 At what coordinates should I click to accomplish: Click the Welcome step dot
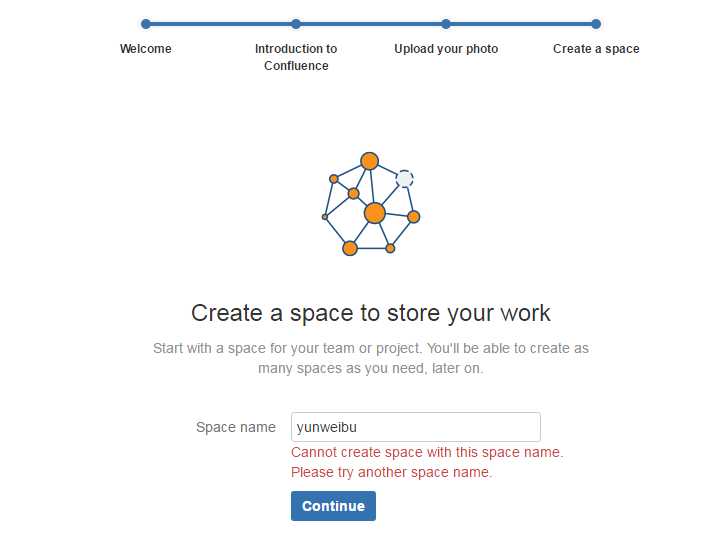[x=145, y=24]
